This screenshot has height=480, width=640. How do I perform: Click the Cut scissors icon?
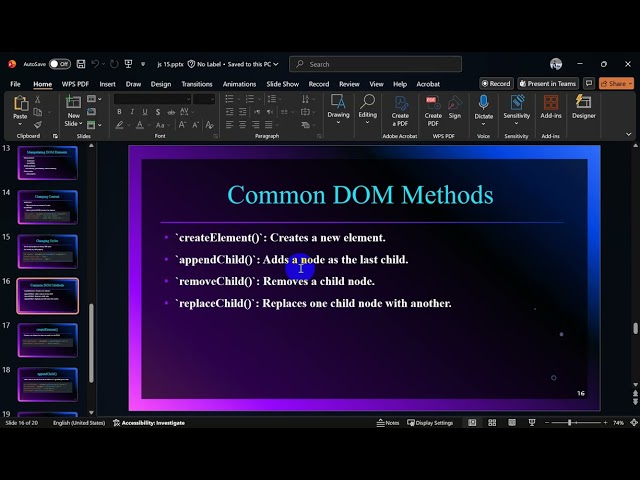[38, 99]
